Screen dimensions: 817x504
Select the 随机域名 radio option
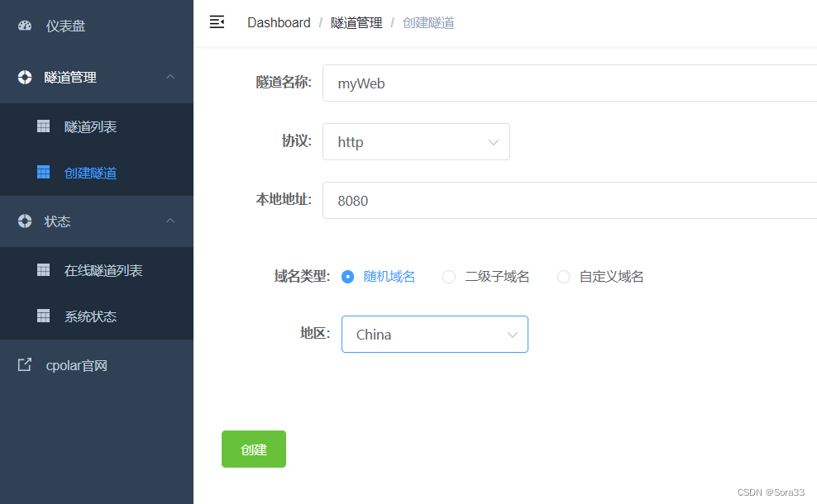pyautogui.click(x=348, y=277)
